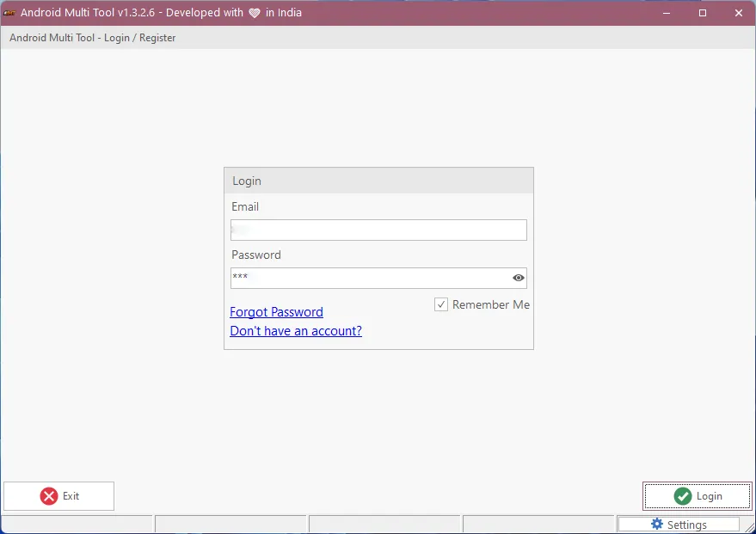Screen dimensions: 756x534
Task: Click the window resize grip in the status bar corner
Action: (749, 526)
